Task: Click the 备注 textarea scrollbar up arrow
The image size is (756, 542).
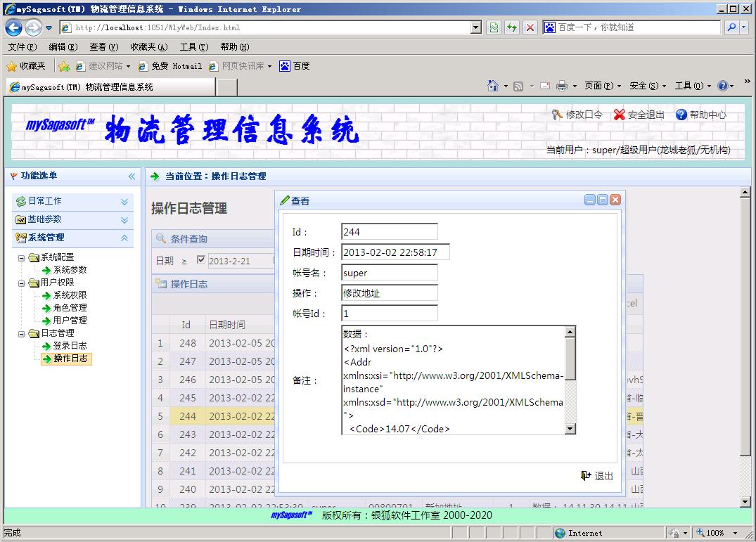Action: click(x=570, y=332)
